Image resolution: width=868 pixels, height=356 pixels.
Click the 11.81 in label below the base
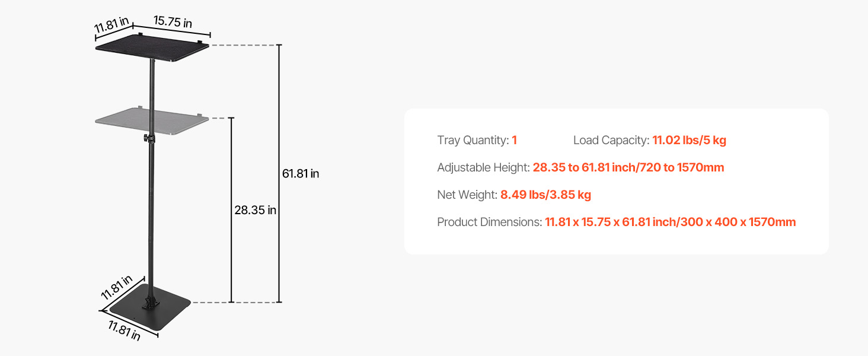pyautogui.click(x=125, y=329)
